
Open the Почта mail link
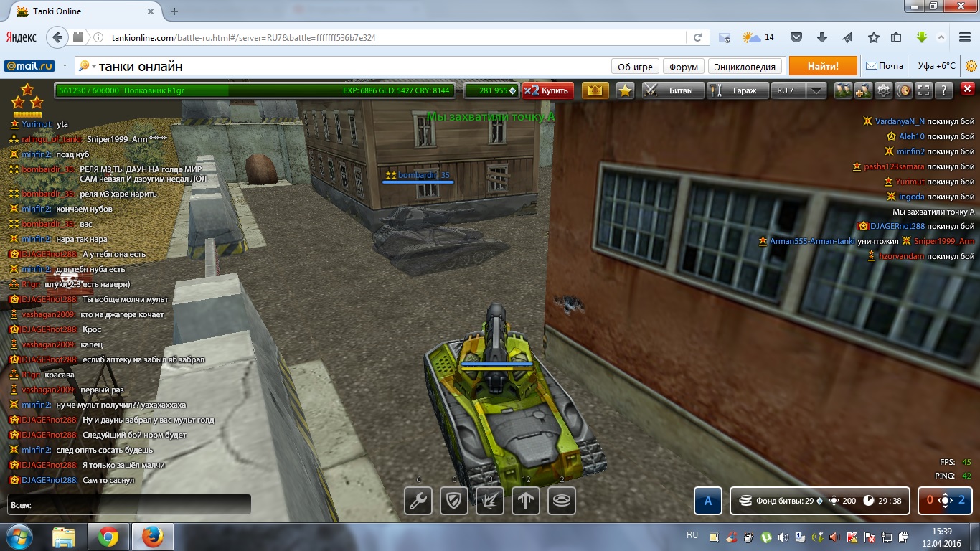point(885,66)
